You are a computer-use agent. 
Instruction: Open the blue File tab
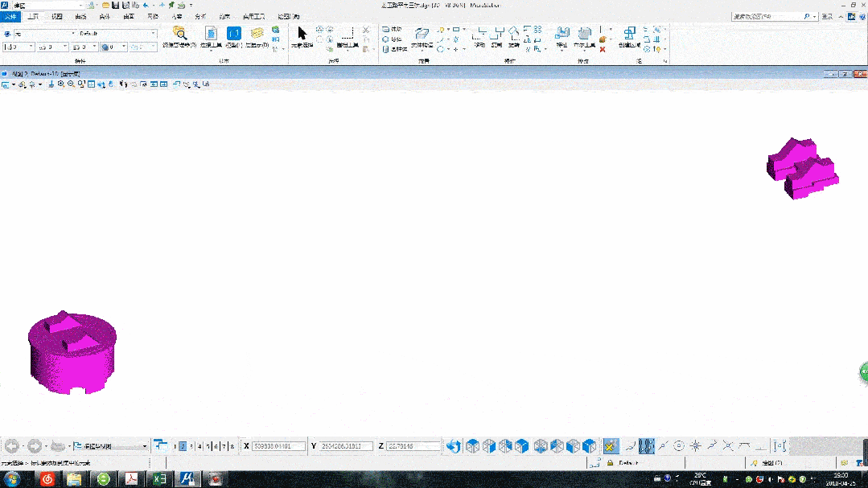click(x=10, y=16)
